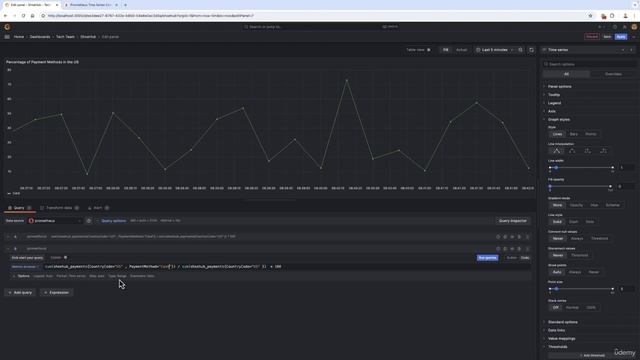Image resolution: width=640 pixels, height=360 pixels.
Task: Bookmark page with browser star icon
Action: pos(590,16)
